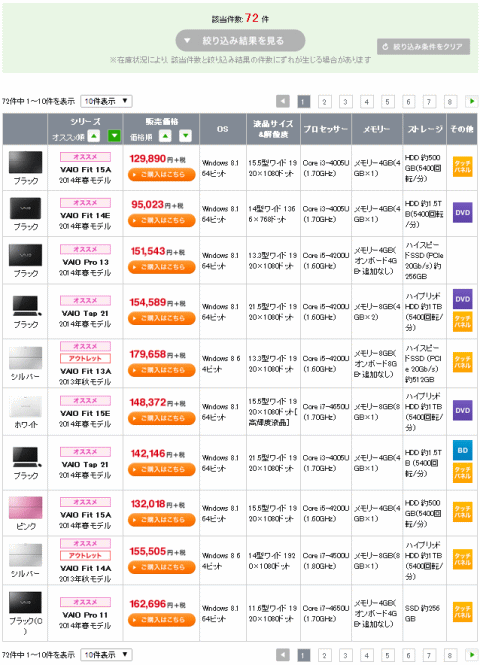Image resolution: width=480 pixels, height=665 pixels.
Task: Click white VAIO Fit 15E thumbnail
Action: coord(25,407)
